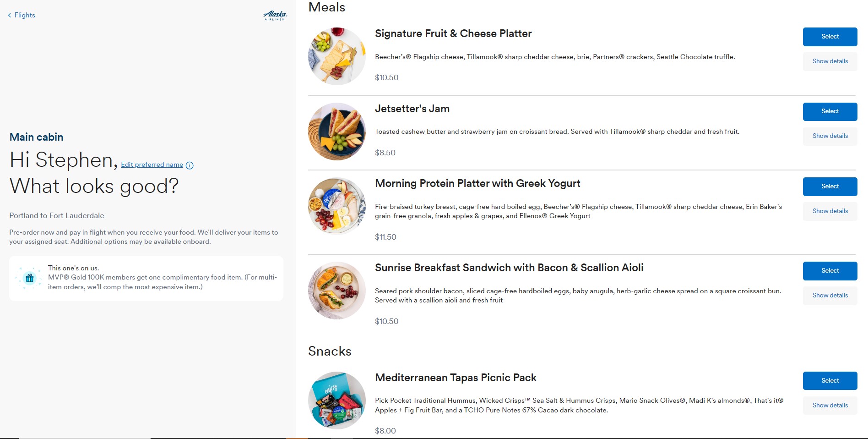Select the Sunrise Breakfast Sandwich
868x439 pixels.
coord(830,271)
